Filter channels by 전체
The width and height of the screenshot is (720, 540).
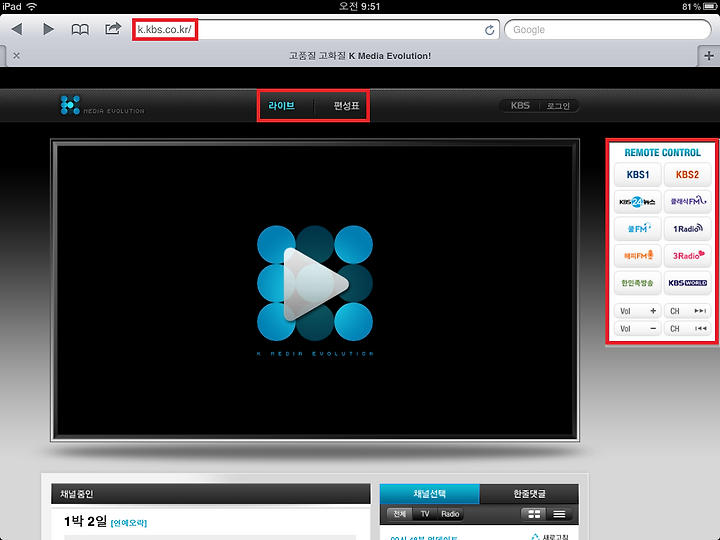click(x=399, y=514)
